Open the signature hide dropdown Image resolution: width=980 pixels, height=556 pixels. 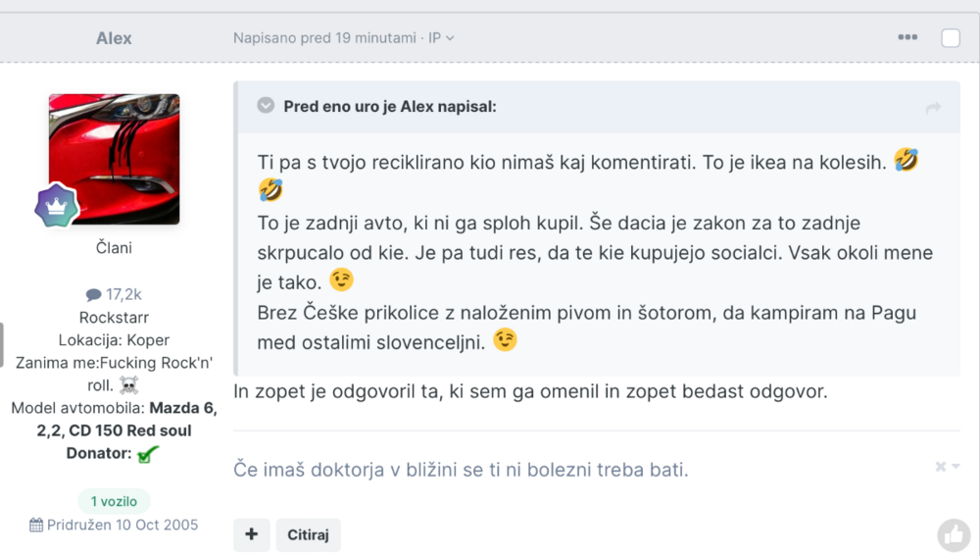947,467
